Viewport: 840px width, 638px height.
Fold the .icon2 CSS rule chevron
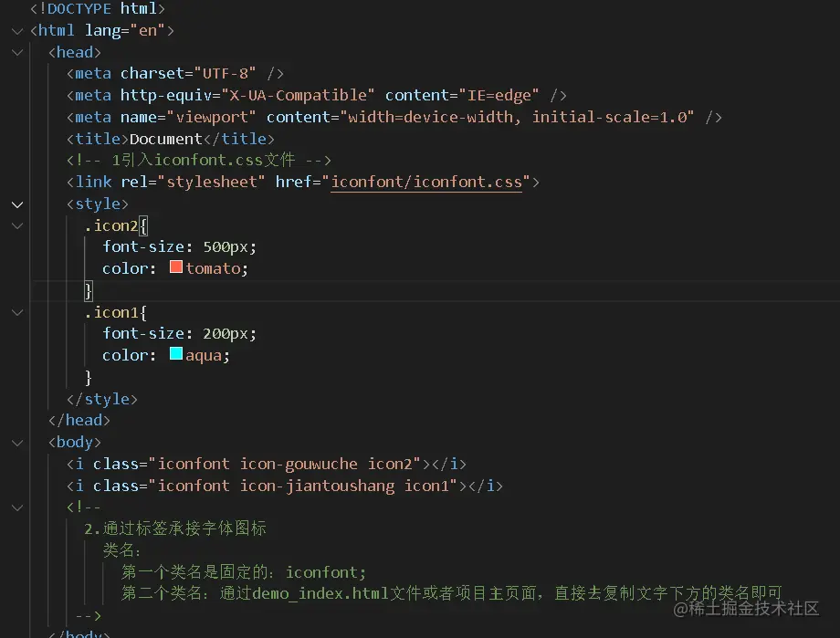click(17, 226)
